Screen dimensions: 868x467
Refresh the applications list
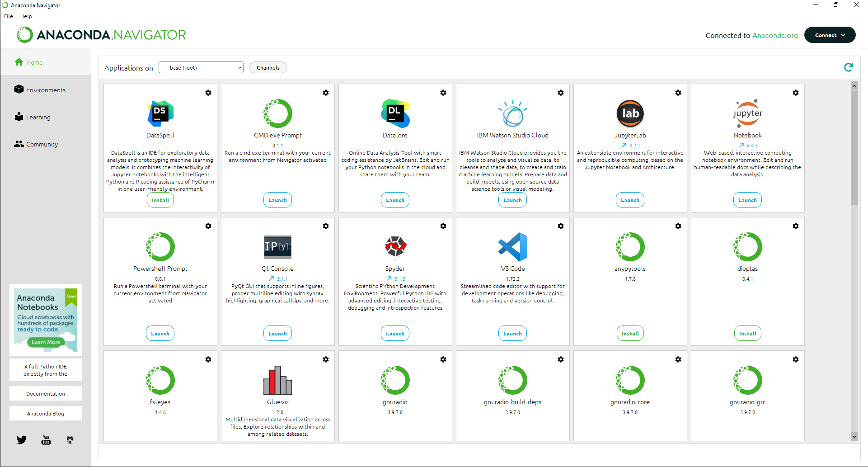(x=849, y=67)
